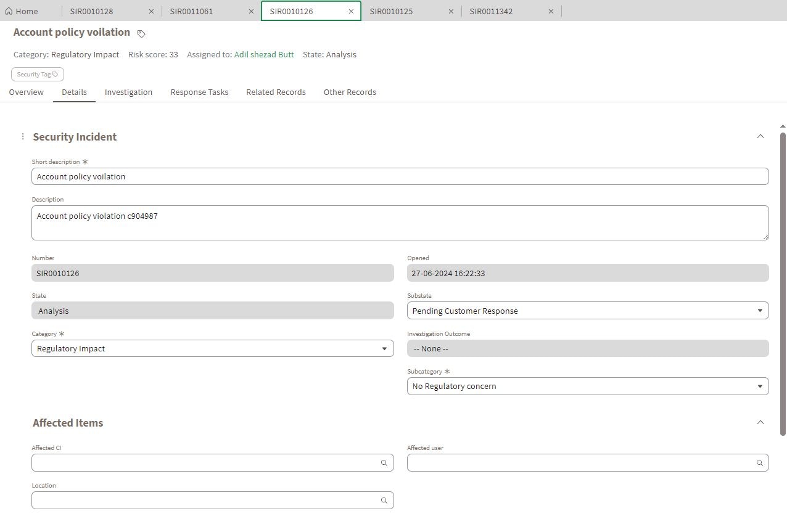787x532 pixels.
Task: Open the Category dropdown
Action: tap(213, 348)
